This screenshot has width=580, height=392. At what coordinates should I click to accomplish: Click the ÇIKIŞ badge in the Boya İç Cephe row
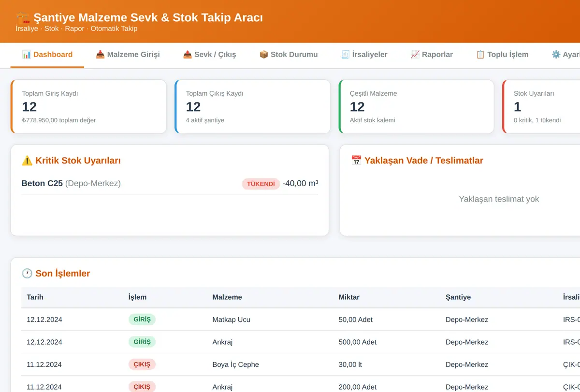tap(142, 364)
